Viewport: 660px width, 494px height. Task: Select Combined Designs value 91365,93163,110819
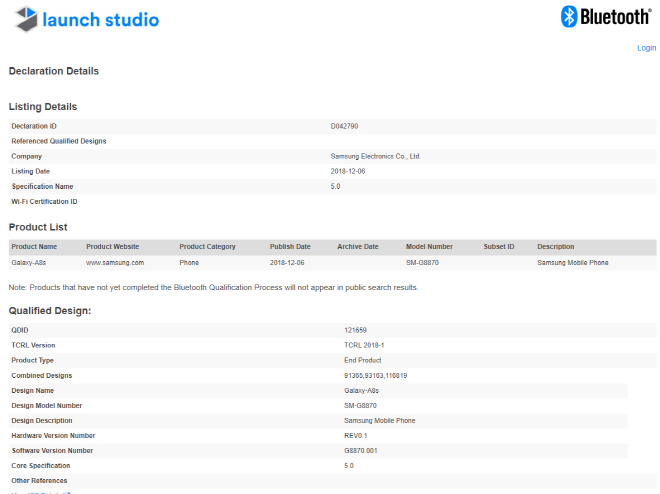(x=375, y=376)
